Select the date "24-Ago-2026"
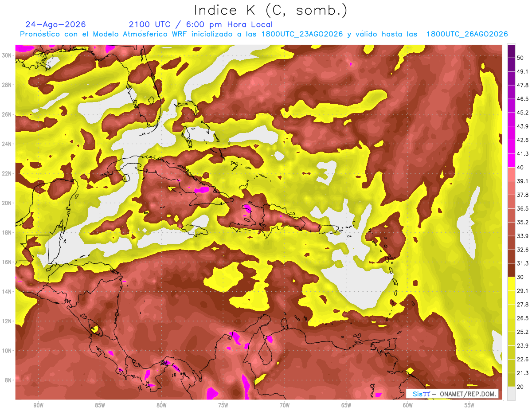Screen dimensions: 532x411 56,24
